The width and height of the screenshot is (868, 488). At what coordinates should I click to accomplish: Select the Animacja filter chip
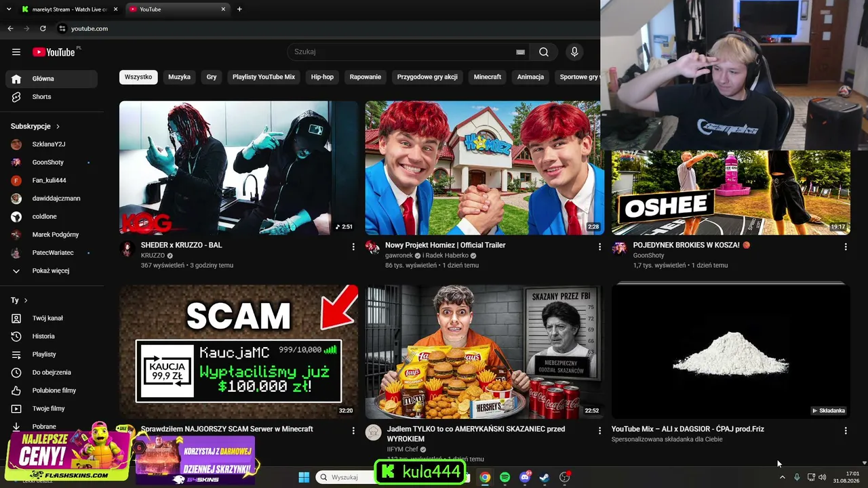coord(530,77)
